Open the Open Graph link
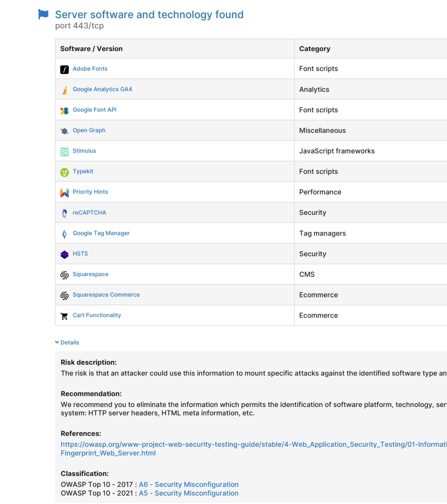 click(x=89, y=130)
